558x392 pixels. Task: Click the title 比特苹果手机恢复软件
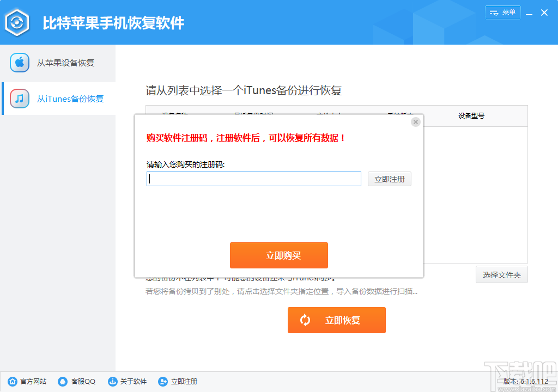[113, 23]
